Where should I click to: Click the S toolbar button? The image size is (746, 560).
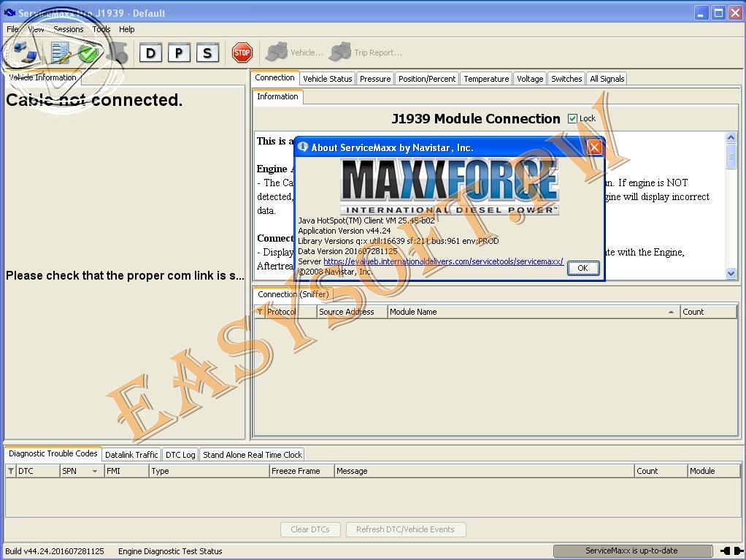click(x=207, y=53)
